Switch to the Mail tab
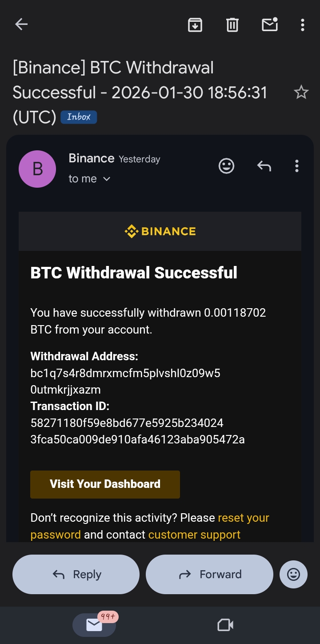The height and width of the screenshot is (644, 320). click(x=94, y=625)
